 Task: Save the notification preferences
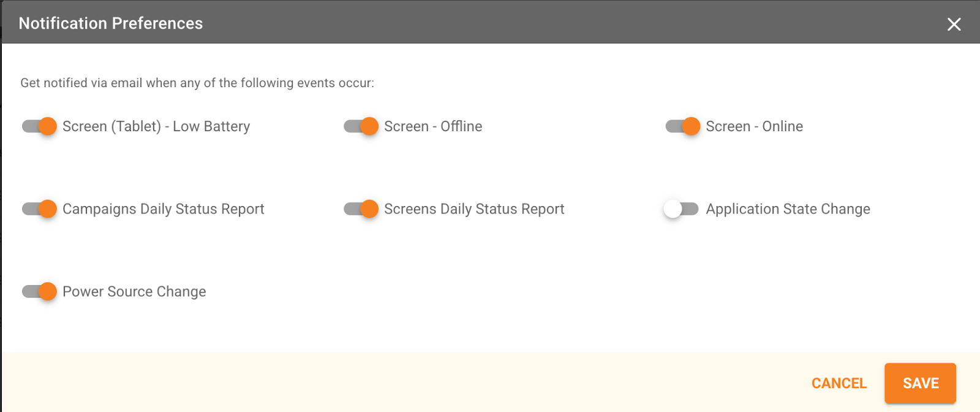[x=920, y=383]
